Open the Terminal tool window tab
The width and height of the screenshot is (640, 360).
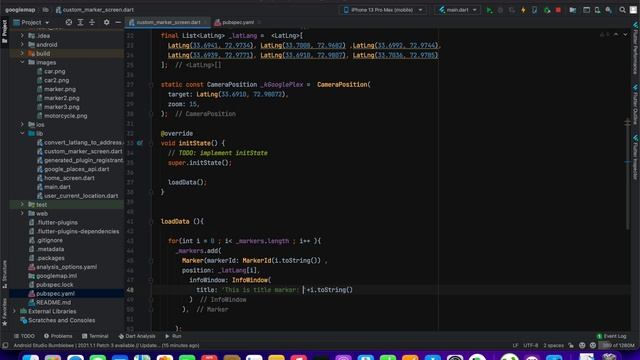pos(95,336)
